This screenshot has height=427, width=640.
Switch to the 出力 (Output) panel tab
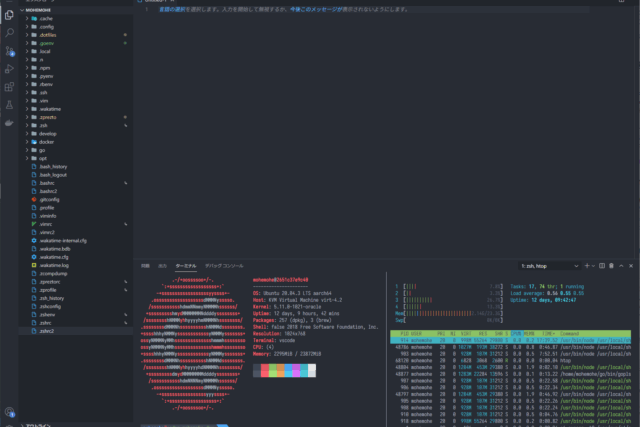click(x=162, y=266)
